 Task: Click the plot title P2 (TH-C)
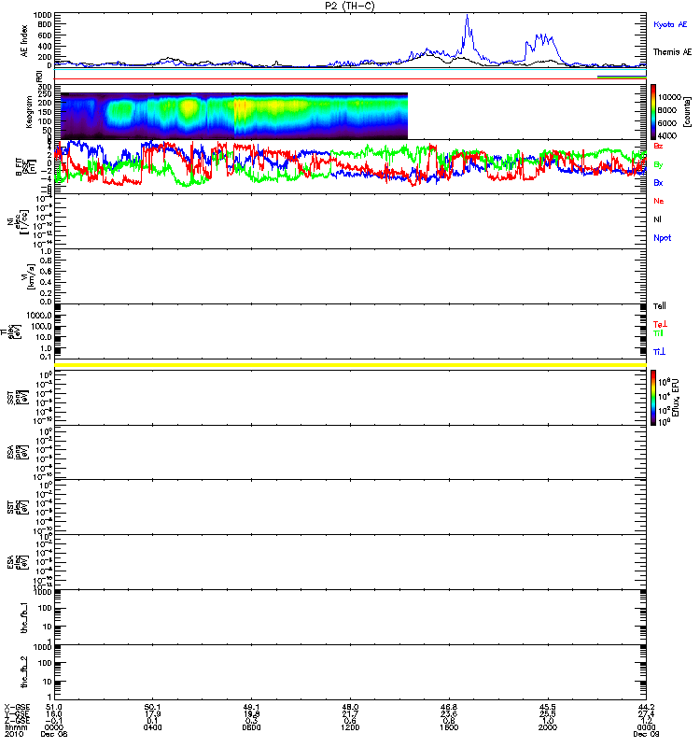[350, 6]
